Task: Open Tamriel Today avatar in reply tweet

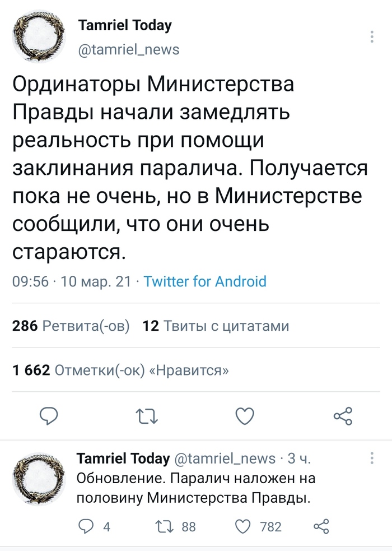Action: [x=39, y=479]
